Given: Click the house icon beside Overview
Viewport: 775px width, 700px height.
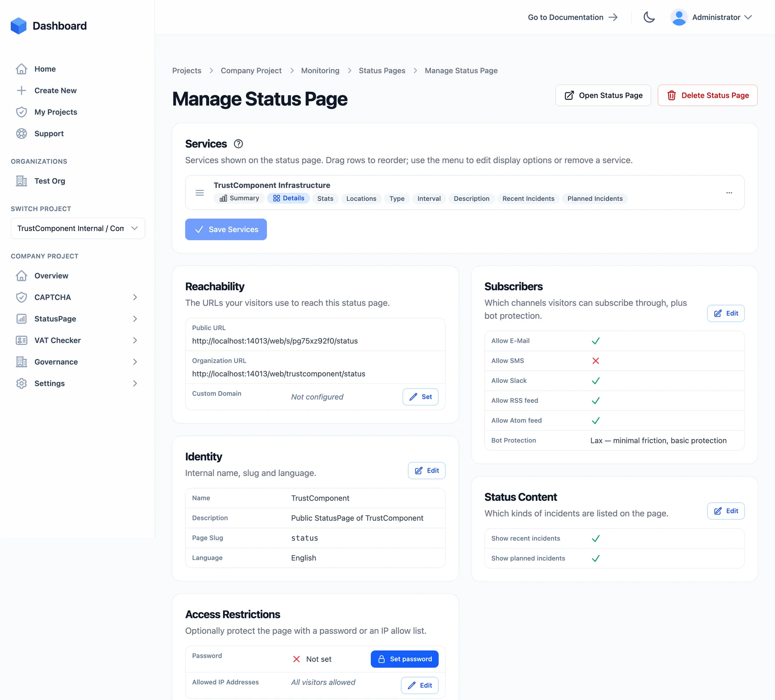Looking at the screenshot, I should coord(22,276).
